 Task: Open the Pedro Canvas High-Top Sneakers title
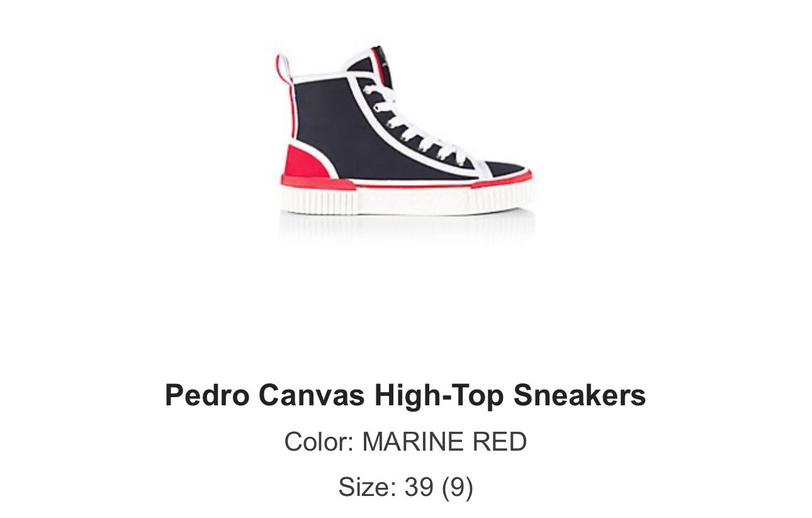(405, 395)
